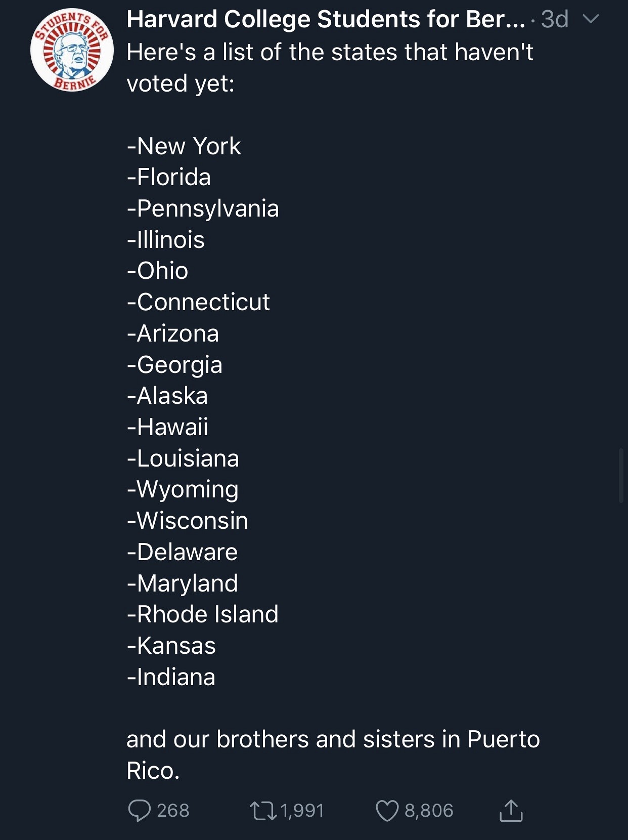Viewport: 628px width, 840px height.
Task: Click the 1,991 retweets count
Action: coord(302,810)
